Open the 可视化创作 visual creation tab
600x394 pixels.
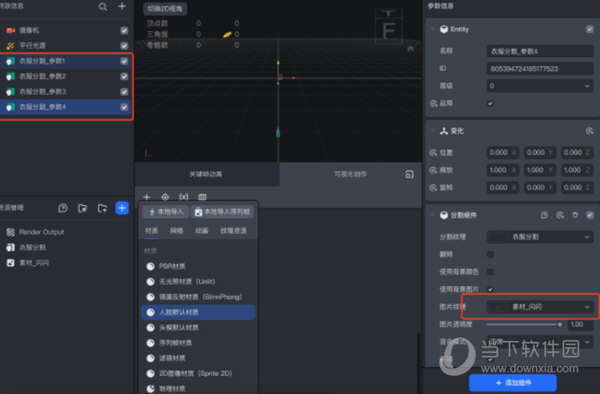click(351, 174)
